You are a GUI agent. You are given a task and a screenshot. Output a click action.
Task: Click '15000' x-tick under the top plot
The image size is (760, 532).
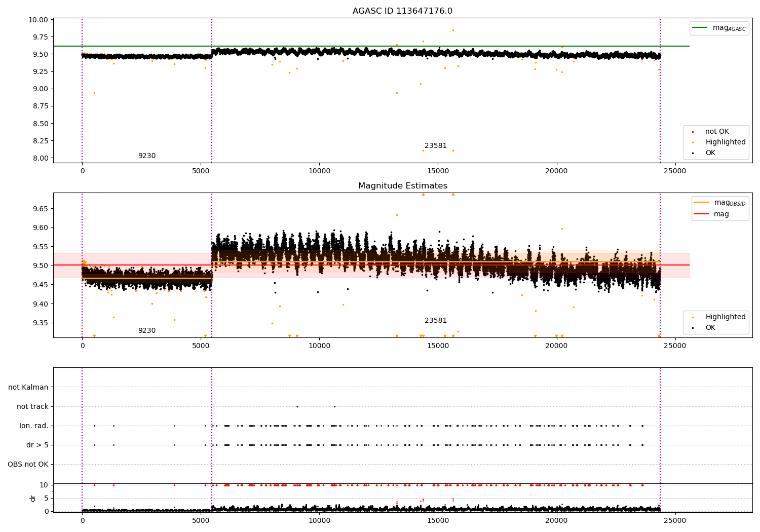438,171
